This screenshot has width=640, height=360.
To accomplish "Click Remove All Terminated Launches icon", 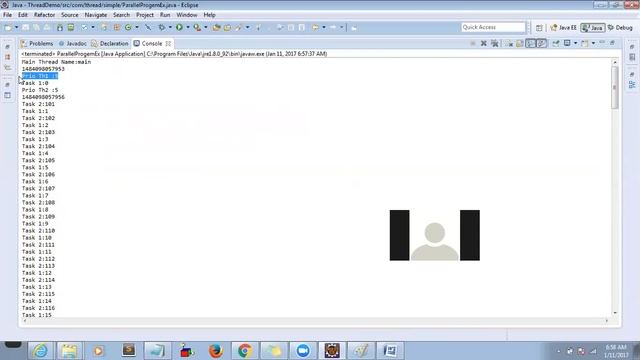I will (495, 43).
